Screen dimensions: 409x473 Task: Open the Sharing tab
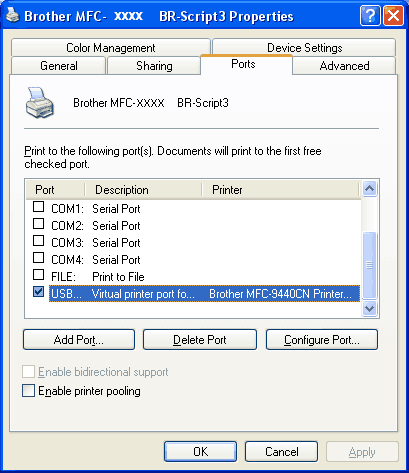point(154,66)
